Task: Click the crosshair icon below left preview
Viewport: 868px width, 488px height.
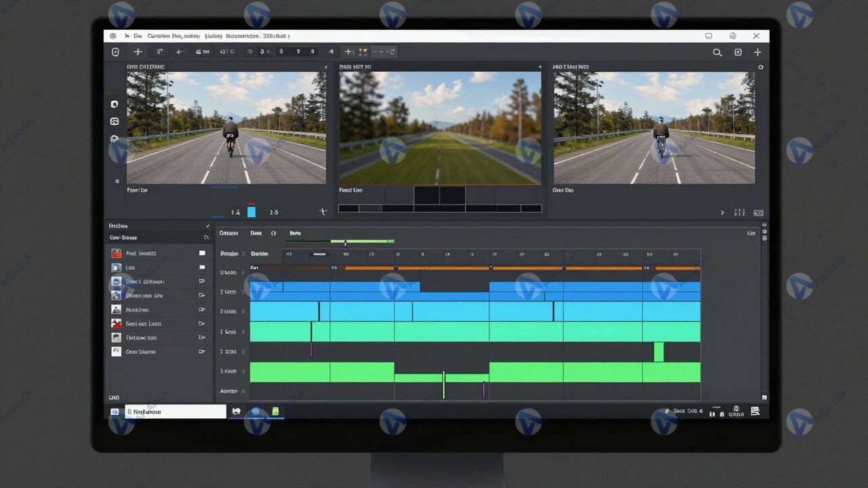Action: pos(323,211)
